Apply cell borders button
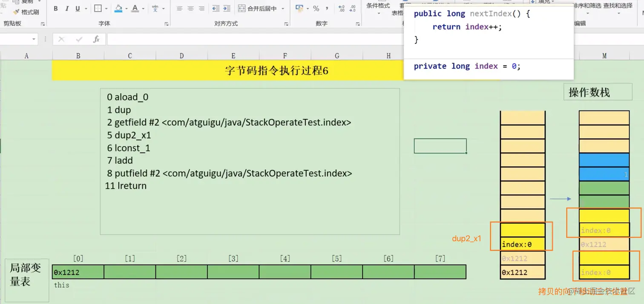644x304 pixels. tap(98, 9)
